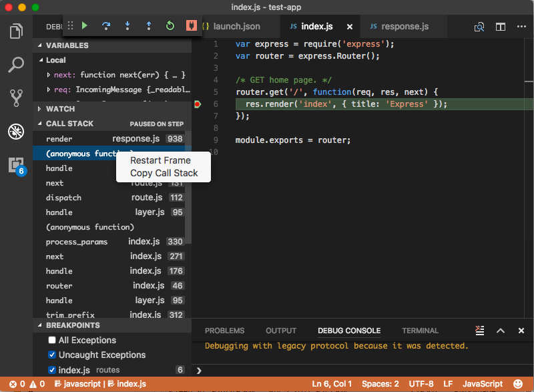Collapse the Breakpoints section
Viewport: 534px width, 392px height.
pos(39,325)
